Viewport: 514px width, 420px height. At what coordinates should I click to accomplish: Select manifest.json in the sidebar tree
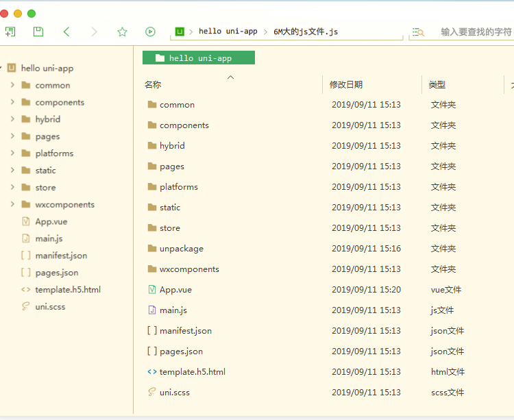(61, 256)
